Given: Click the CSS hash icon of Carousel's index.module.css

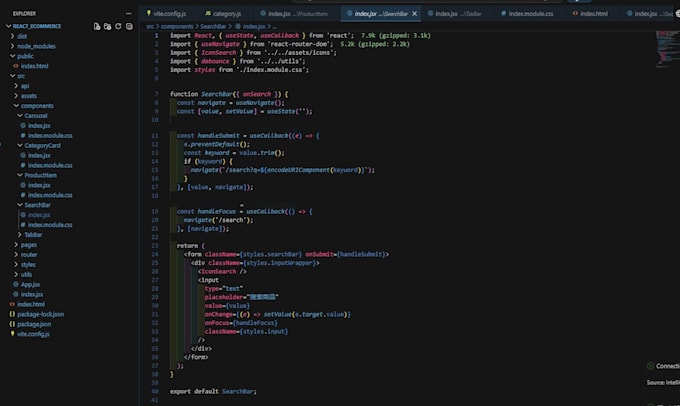Looking at the screenshot, I should pyautogui.click(x=23, y=135).
